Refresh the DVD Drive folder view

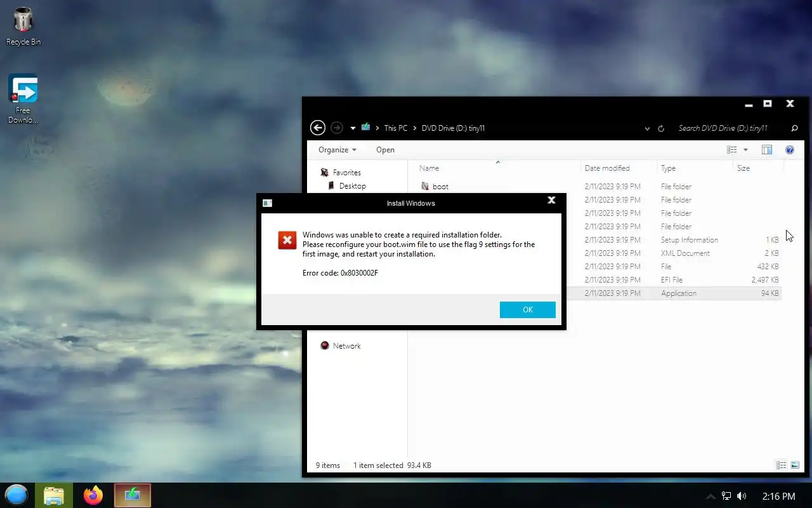(x=661, y=128)
